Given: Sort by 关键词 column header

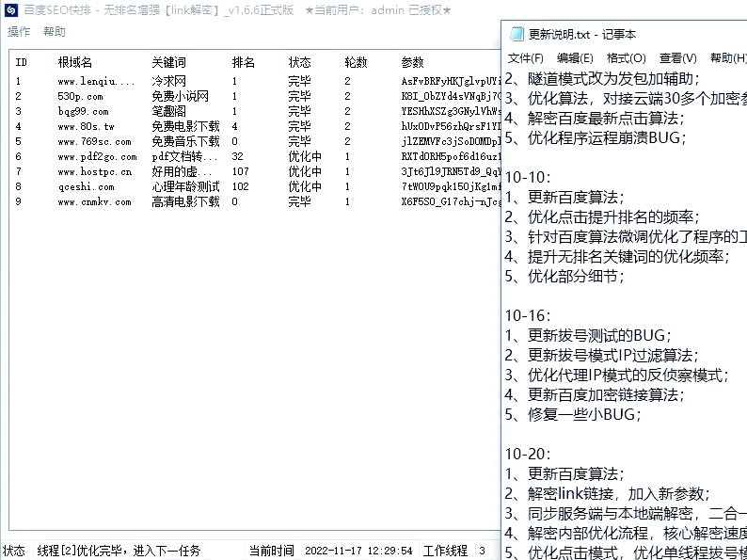Looking at the screenshot, I should click(168, 62).
